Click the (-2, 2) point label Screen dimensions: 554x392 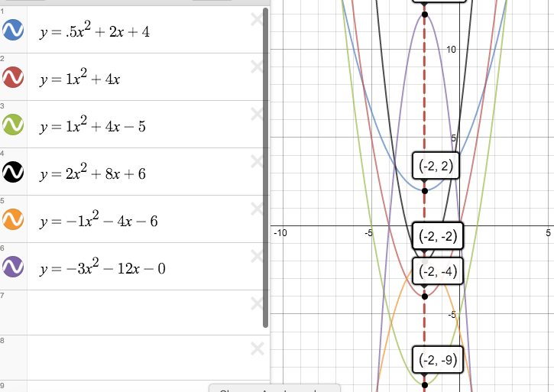pos(436,165)
